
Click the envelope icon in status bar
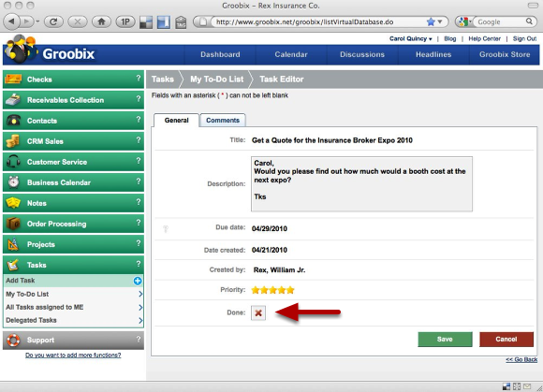(527, 386)
